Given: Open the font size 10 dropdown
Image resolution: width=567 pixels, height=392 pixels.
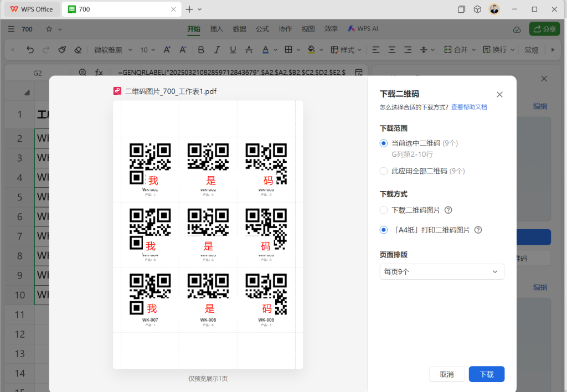Looking at the screenshot, I should tap(147, 50).
